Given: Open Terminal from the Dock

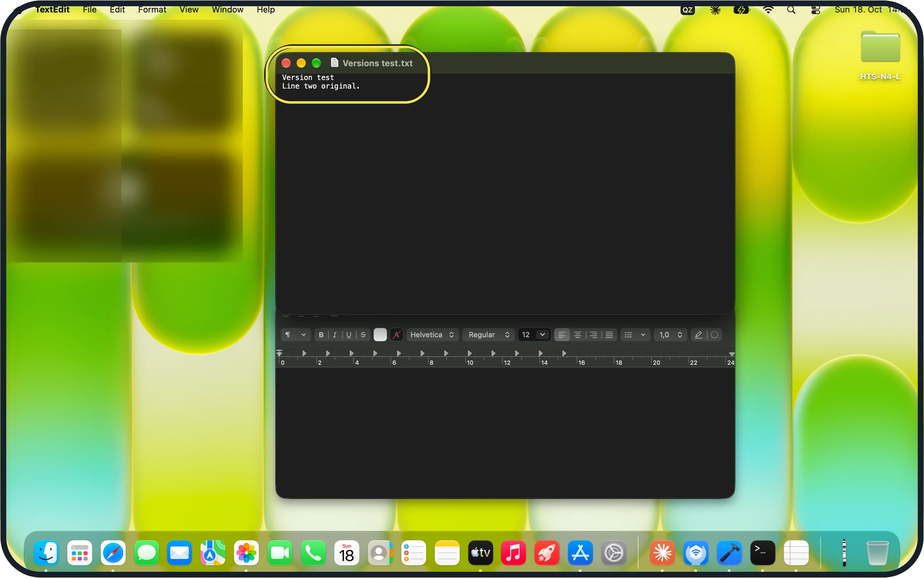Looking at the screenshot, I should tap(763, 553).
